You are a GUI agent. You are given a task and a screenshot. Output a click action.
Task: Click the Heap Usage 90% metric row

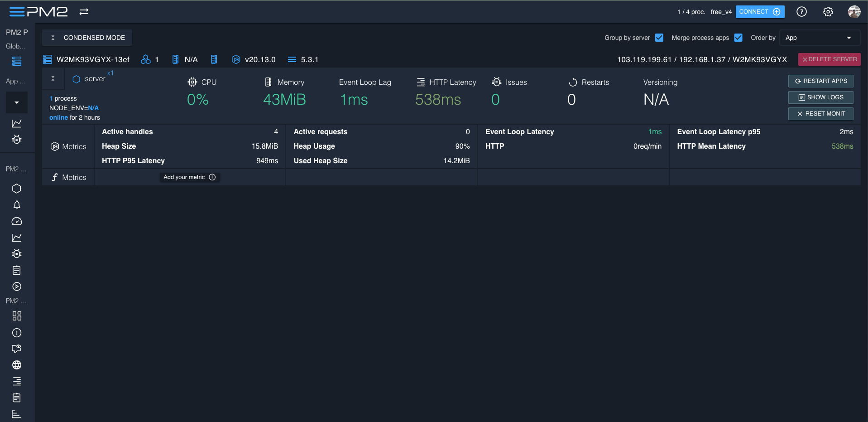(382, 146)
